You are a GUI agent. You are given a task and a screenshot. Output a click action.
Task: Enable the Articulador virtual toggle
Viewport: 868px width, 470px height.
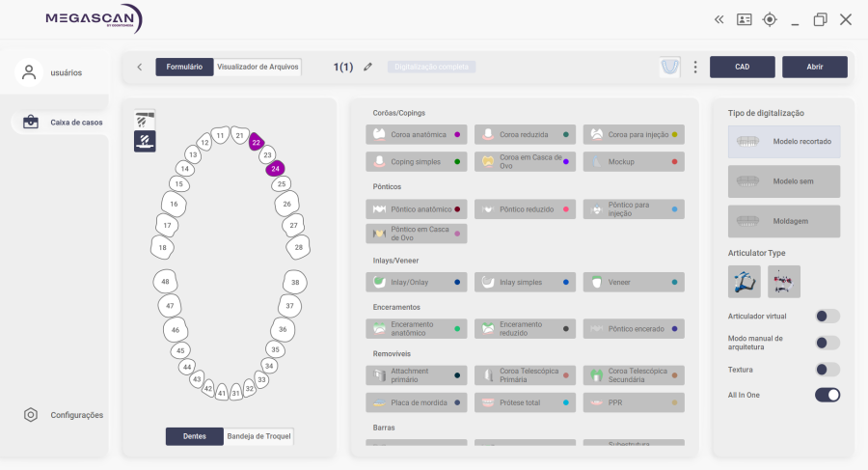[x=827, y=317]
